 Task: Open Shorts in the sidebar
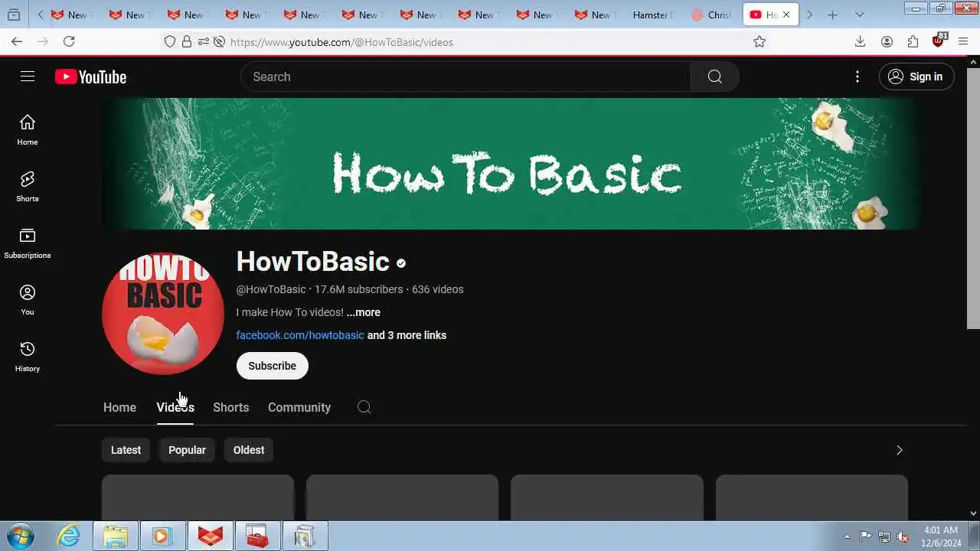pos(28,187)
